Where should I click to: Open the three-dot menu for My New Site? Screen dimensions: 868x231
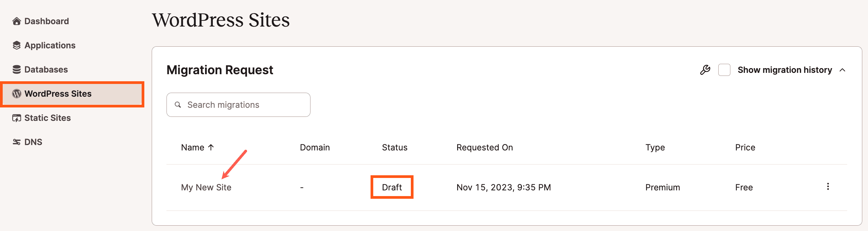pyautogui.click(x=828, y=187)
